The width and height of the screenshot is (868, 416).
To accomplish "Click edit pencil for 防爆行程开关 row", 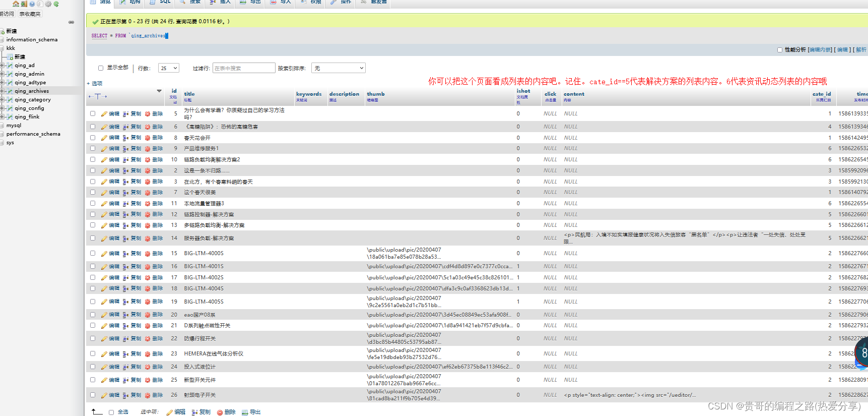I will (104, 339).
